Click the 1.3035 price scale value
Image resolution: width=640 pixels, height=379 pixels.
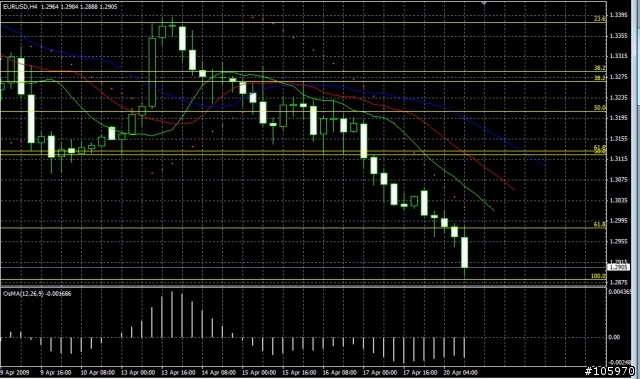[618, 200]
